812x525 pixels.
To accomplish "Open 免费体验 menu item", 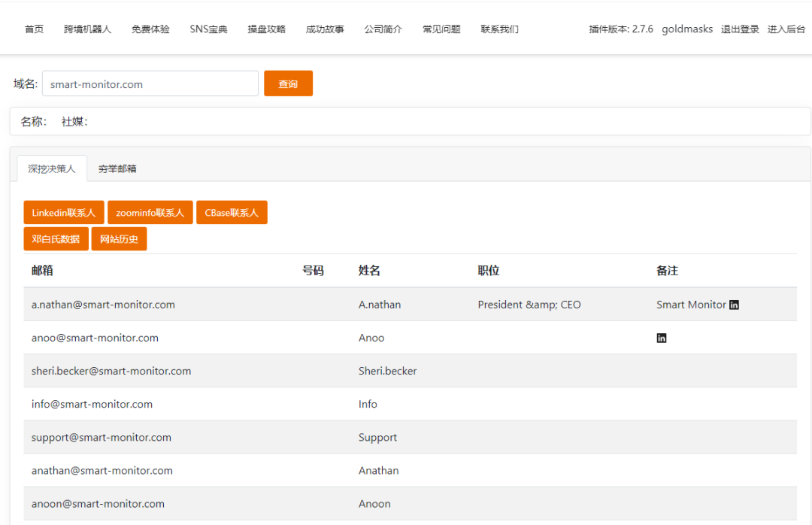I will click(x=150, y=29).
